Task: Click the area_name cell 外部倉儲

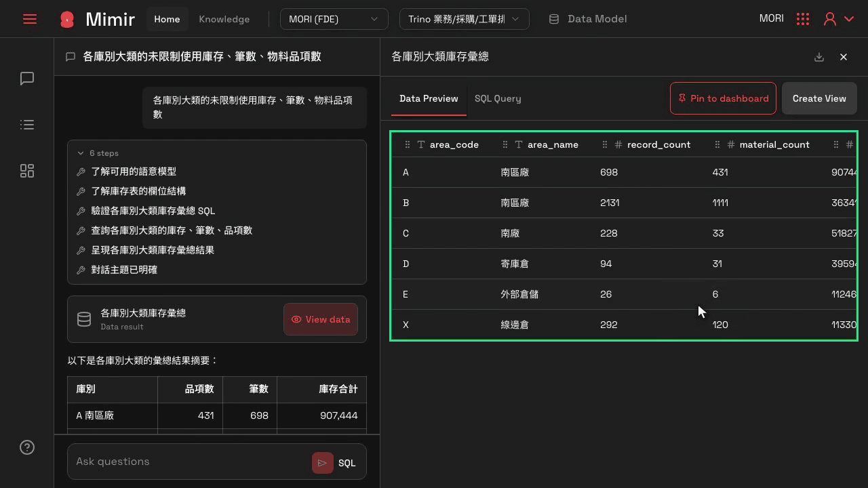Action: [x=519, y=294]
